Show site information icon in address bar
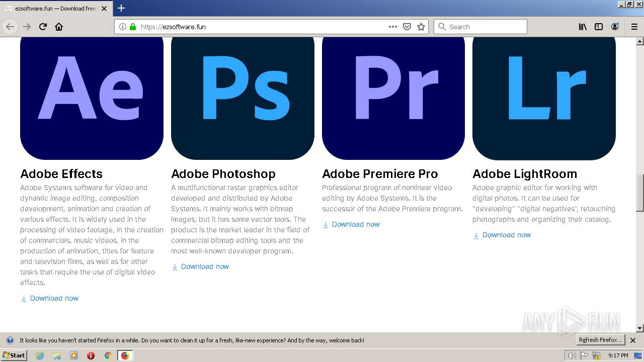Viewport: 644px width, 362px height. [x=123, y=27]
